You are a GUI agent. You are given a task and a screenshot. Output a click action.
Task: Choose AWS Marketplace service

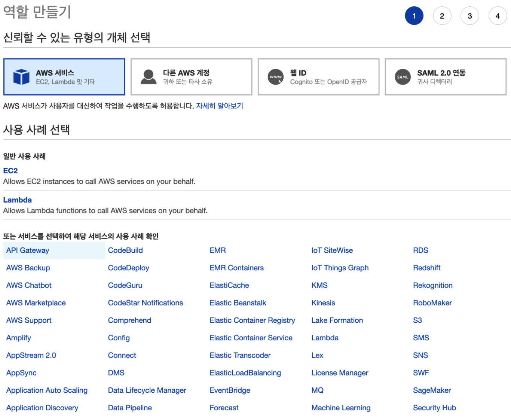coord(36,303)
